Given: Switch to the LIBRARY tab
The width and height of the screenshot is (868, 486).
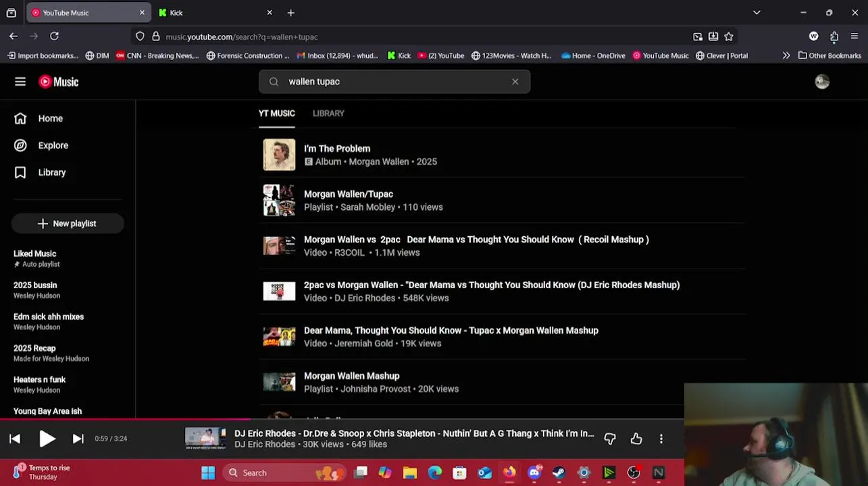Looking at the screenshot, I should click(328, 113).
